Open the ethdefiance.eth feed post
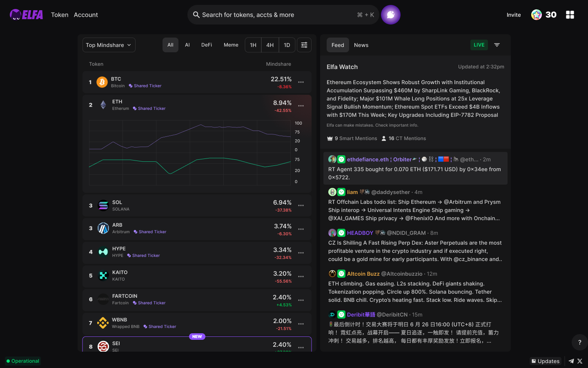This screenshot has width=588, height=368. [x=415, y=168]
